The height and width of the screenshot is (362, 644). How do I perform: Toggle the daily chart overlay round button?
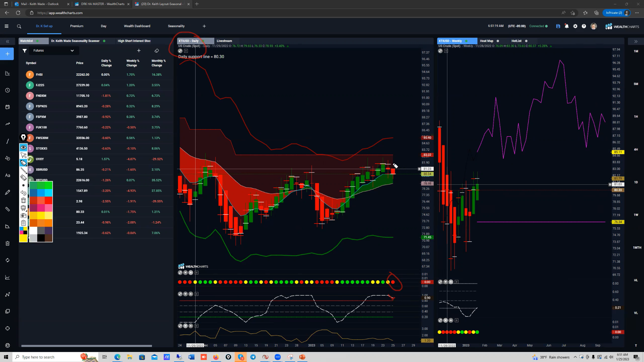pyautogui.click(x=180, y=51)
